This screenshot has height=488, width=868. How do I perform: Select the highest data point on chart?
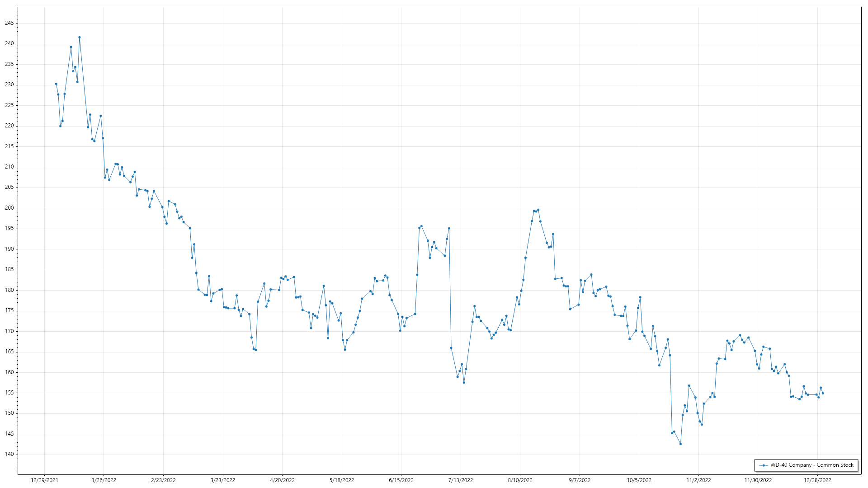(x=80, y=38)
